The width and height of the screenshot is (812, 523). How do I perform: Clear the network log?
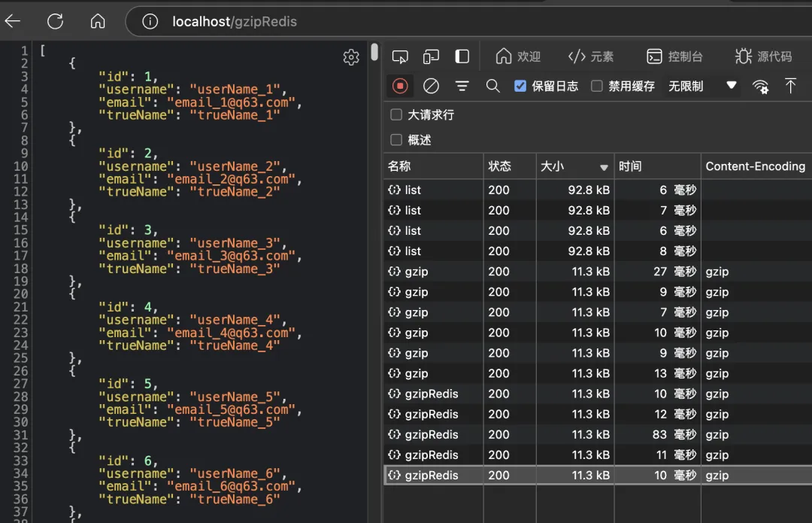coord(431,86)
